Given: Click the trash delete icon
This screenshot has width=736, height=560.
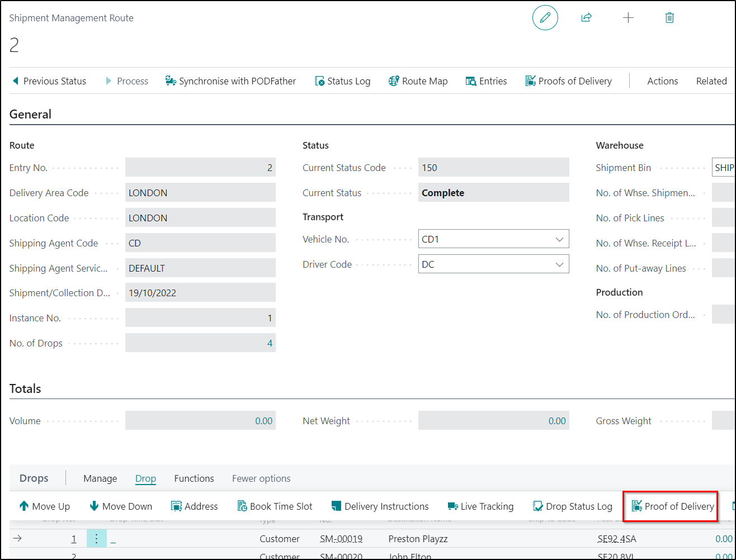Looking at the screenshot, I should [669, 18].
